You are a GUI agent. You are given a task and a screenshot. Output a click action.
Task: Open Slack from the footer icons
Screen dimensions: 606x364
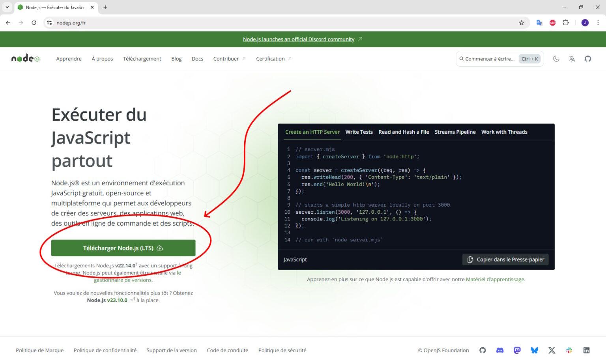tap(569, 350)
